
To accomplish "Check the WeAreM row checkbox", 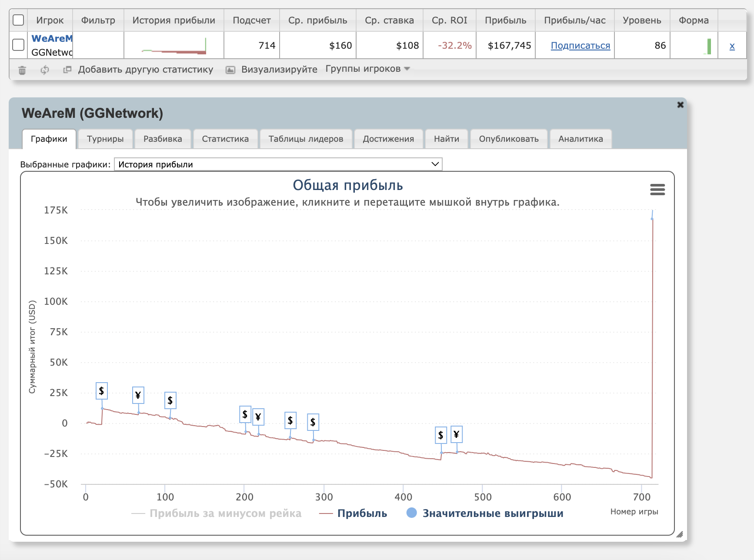I will [18, 45].
